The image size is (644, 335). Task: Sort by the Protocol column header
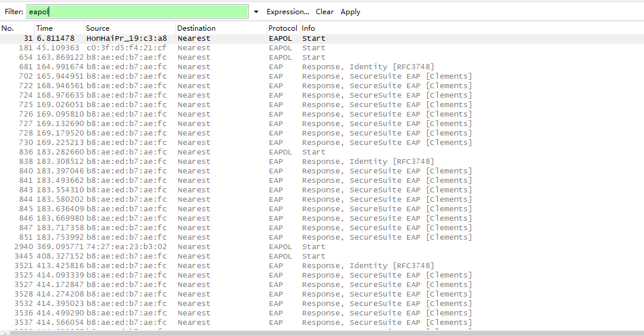tap(283, 28)
